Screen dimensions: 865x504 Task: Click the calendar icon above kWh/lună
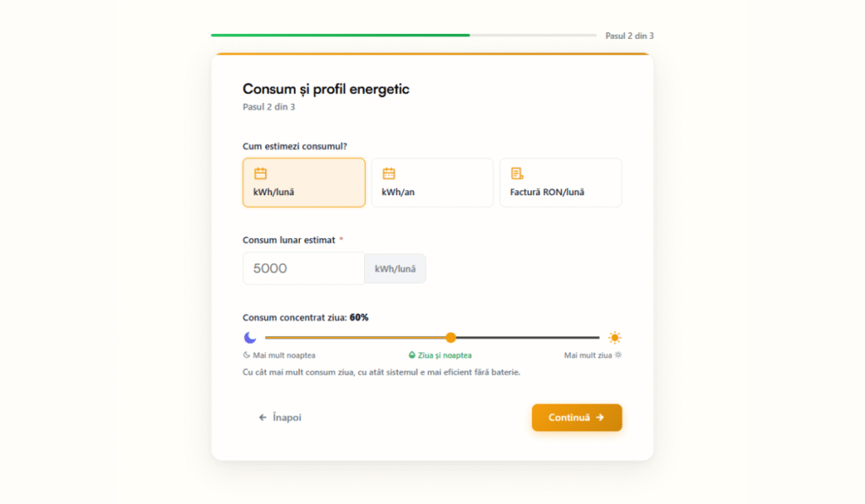[260, 174]
